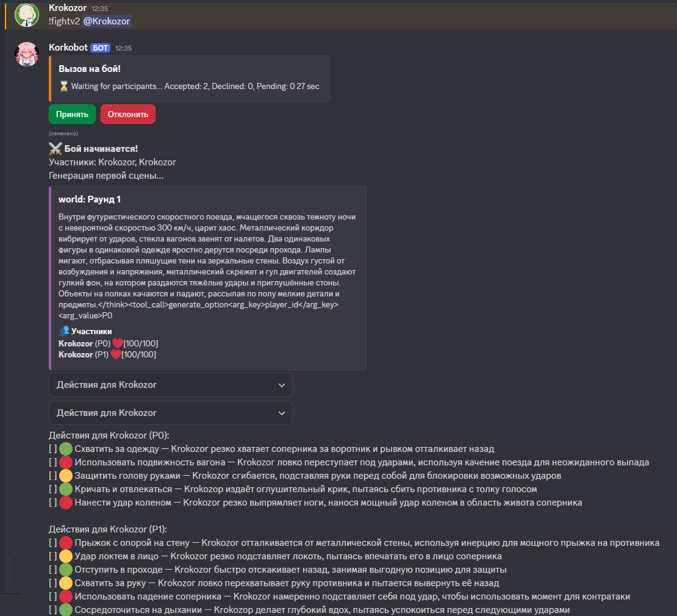Click the participants icon beside 'Участники' heading
677x616 pixels.
[x=64, y=331]
